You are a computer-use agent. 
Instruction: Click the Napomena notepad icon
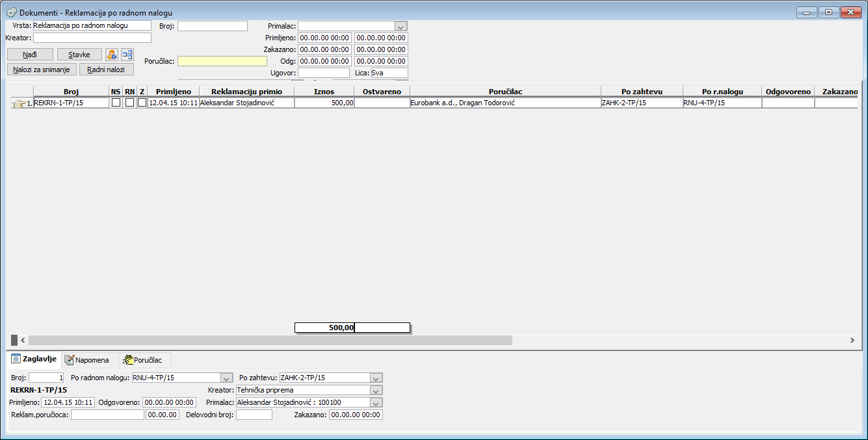point(70,359)
